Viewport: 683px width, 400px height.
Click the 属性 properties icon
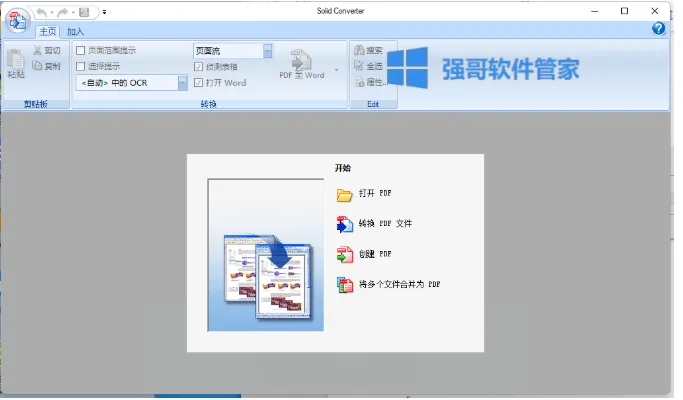(x=359, y=81)
